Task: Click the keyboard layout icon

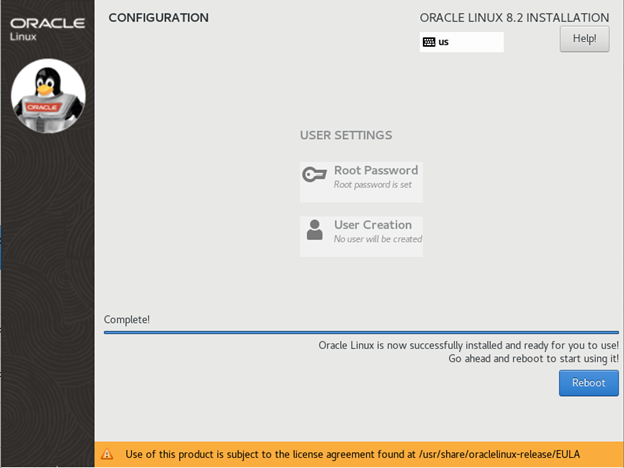Action: pyautogui.click(x=429, y=42)
